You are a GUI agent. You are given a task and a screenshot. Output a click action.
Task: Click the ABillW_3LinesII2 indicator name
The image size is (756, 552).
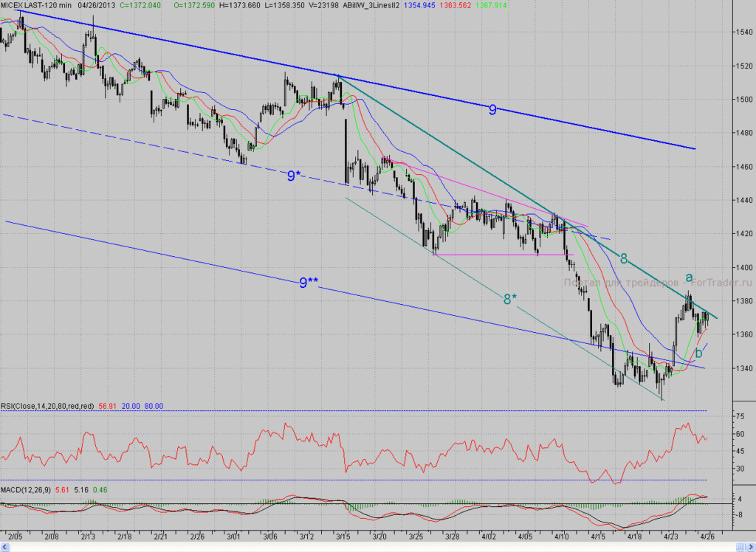point(371,5)
